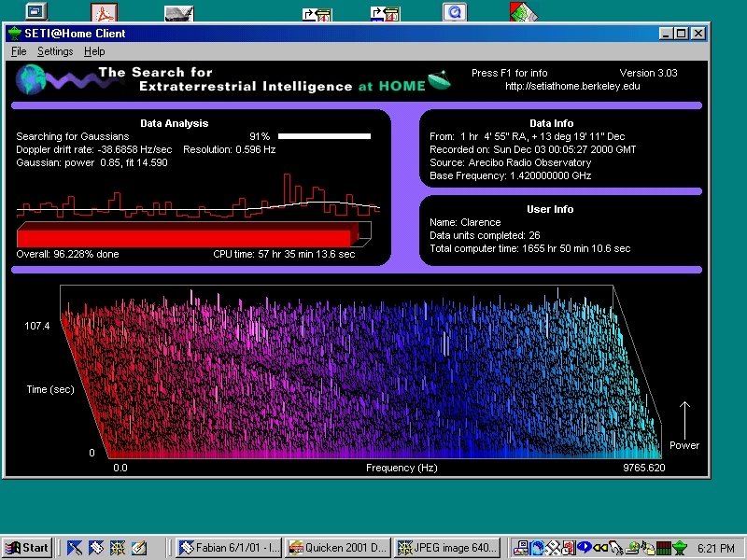Click the "CPU time: 57 hr 35 min" text
This screenshot has height=560, width=747.
click(x=284, y=254)
